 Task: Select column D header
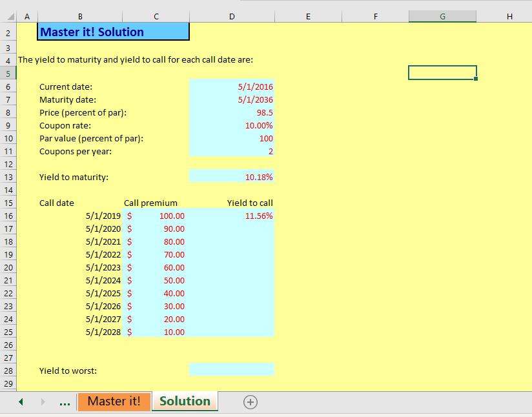(x=232, y=16)
